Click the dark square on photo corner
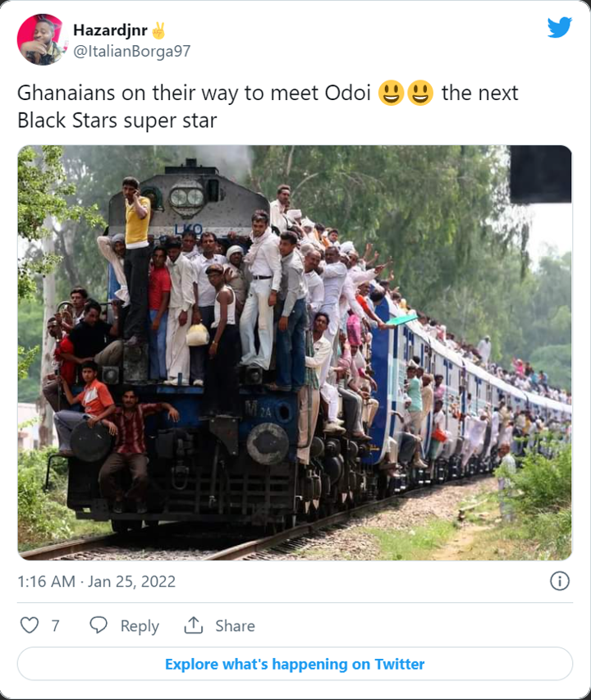591x700 pixels. pos(541,174)
